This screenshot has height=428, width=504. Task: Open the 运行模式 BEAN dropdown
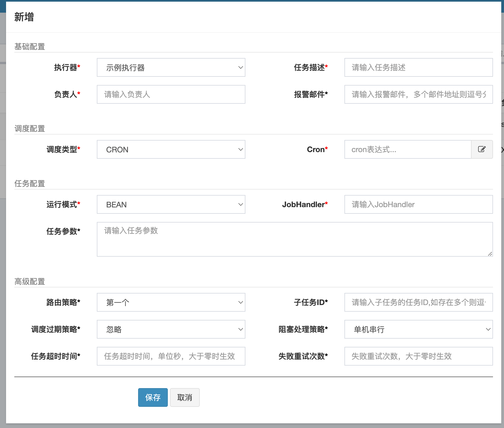[x=171, y=204]
